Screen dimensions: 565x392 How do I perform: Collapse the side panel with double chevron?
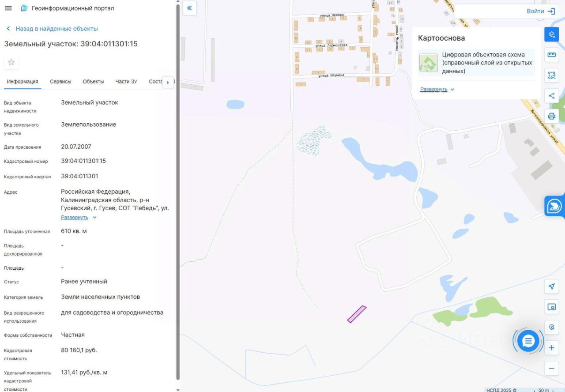pos(189,8)
